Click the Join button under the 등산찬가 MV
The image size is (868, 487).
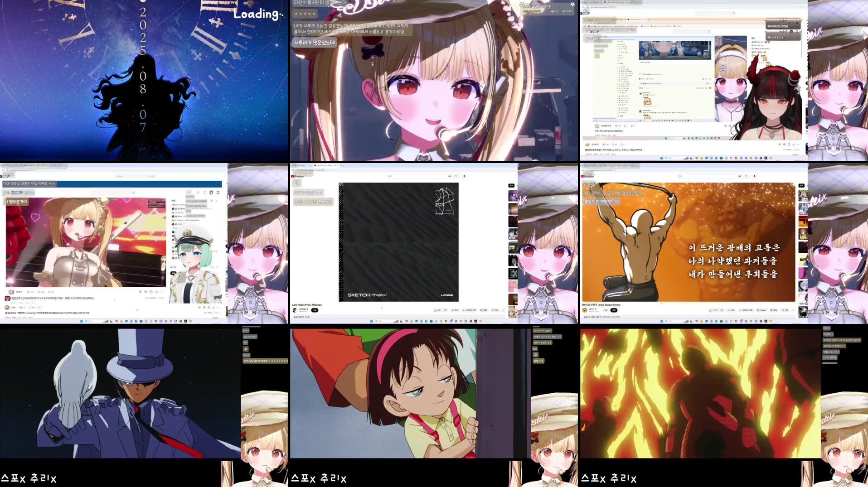(606, 310)
